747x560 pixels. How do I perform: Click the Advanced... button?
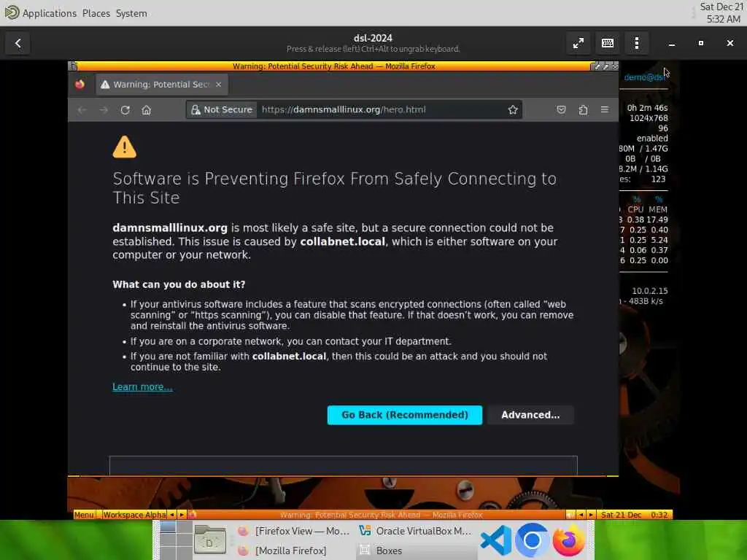click(530, 415)
